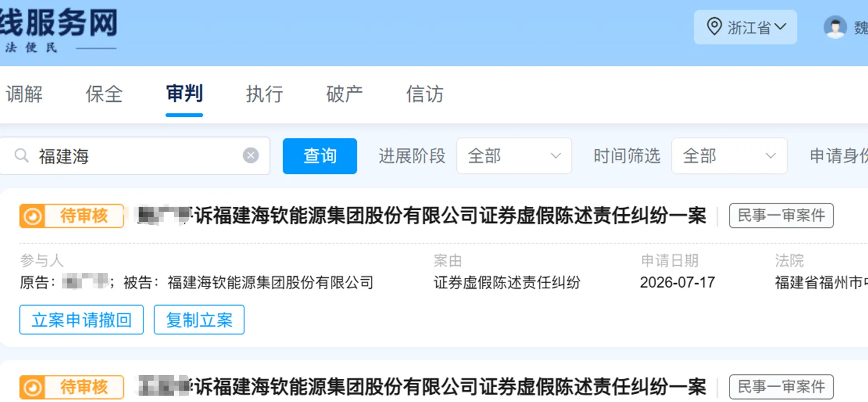Click the 申请身份 filter label
868x402 pixels.
[x=838, y=156]
